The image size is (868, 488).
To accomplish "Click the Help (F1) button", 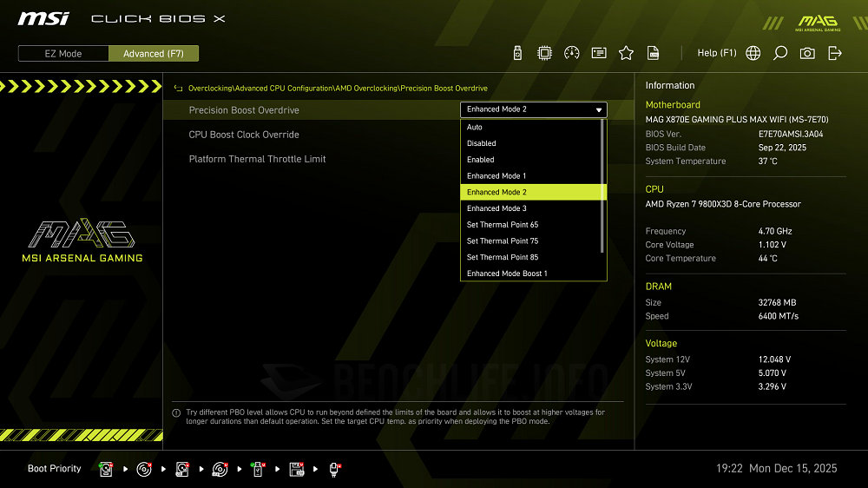I will (716, 53).
